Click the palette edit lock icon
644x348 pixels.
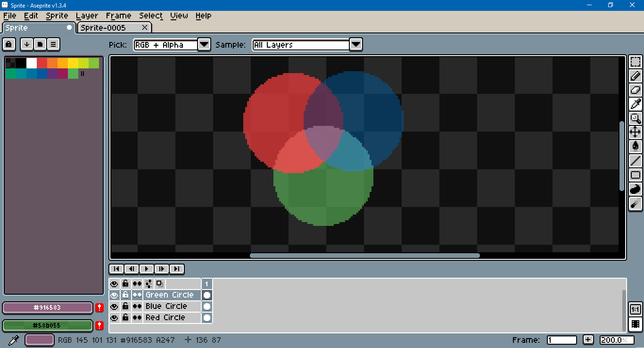(x=9, y=44)
